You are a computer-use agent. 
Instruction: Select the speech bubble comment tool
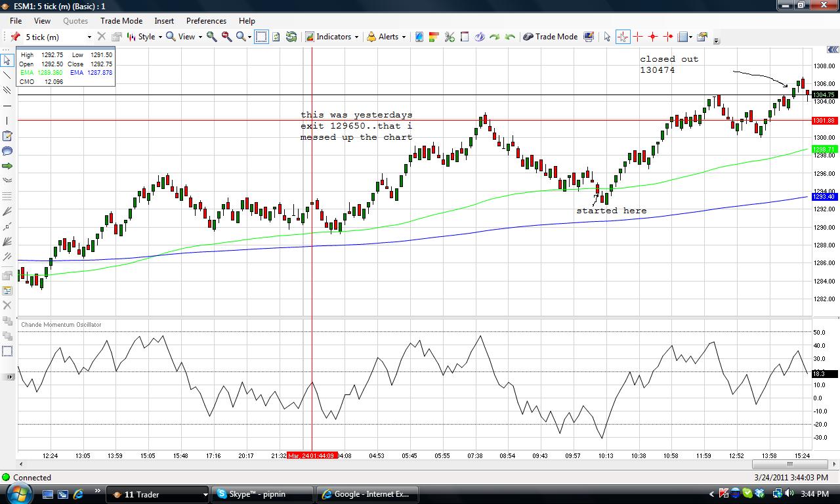[x=7, y=151]
